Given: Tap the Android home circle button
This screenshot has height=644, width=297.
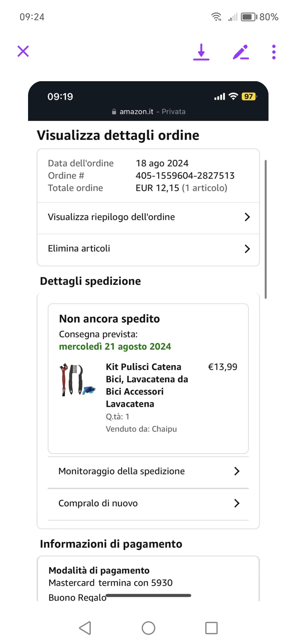Looking at the screenshot, I should coord(148,628).
